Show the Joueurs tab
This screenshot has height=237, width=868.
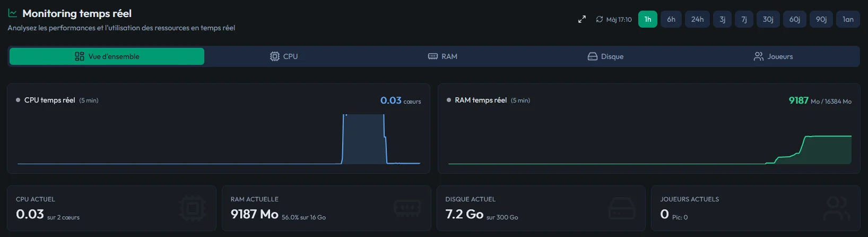(x=773, y=56)
